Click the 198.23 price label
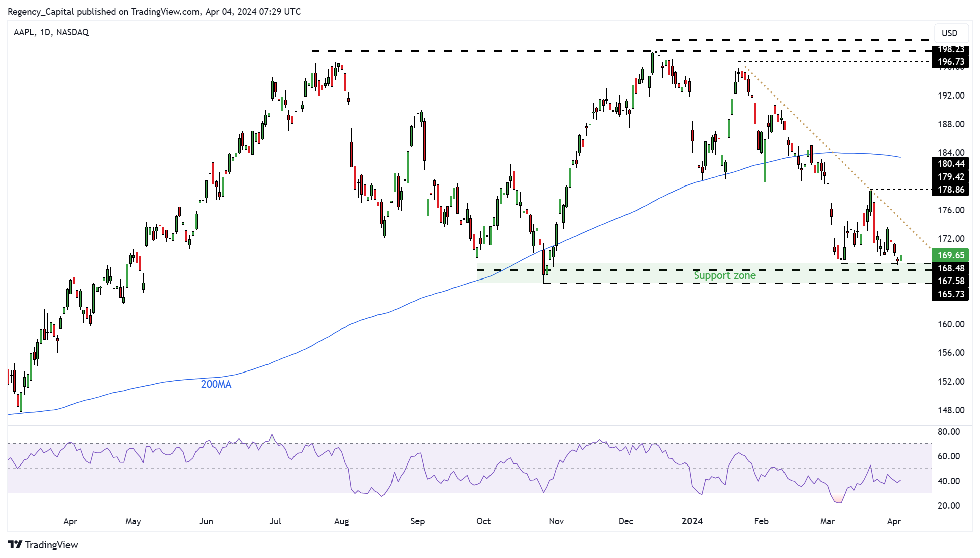 [949, 49]
